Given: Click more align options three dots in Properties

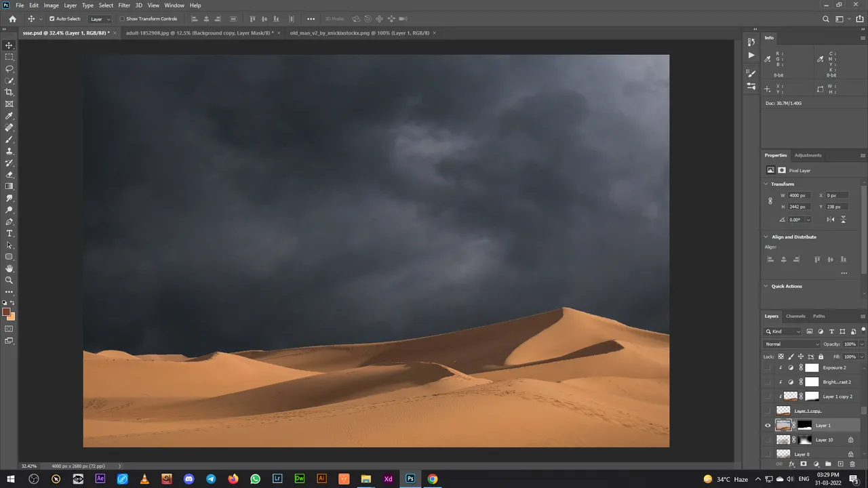Looking at the screenshot, I should [844, 273].
